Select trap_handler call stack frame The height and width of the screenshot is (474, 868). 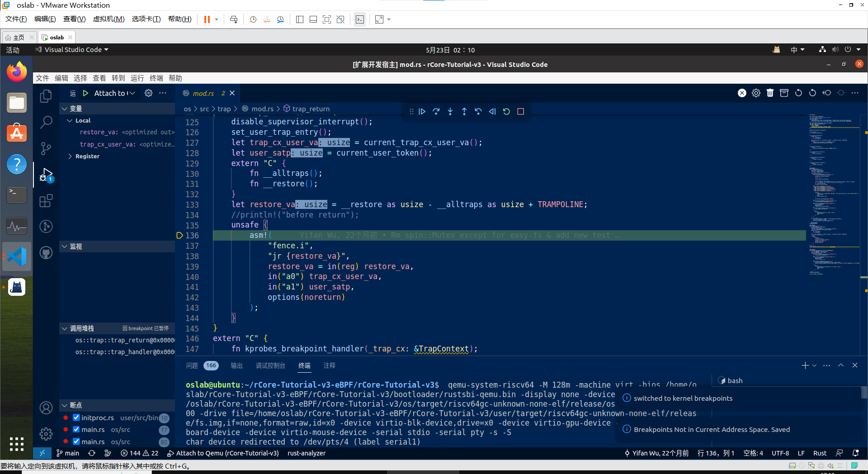click(x=125, y=352)
